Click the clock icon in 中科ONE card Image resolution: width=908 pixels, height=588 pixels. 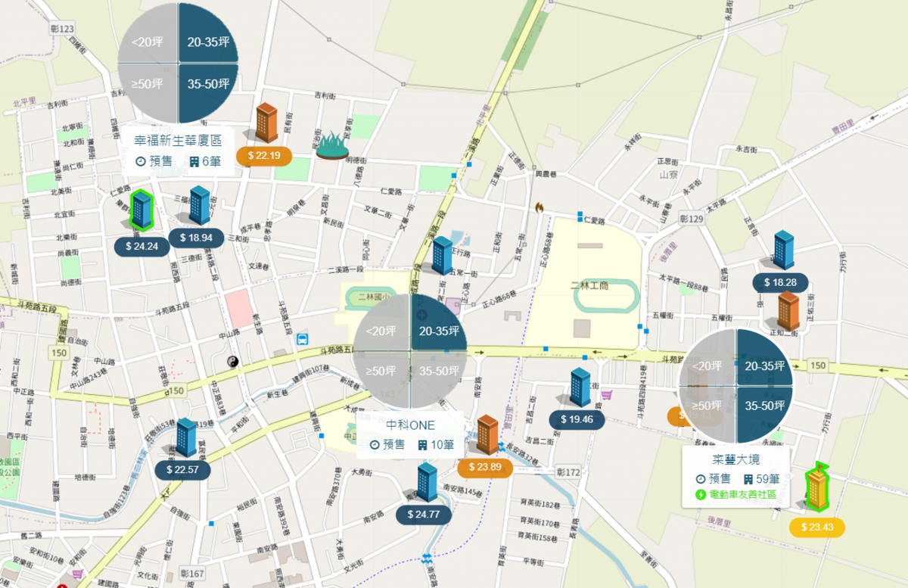374,445
